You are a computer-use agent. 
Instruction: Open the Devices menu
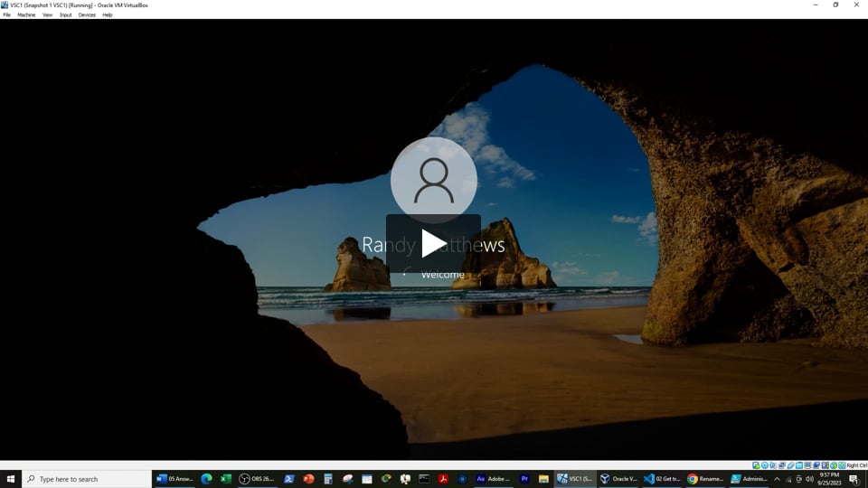coord(87,14)
